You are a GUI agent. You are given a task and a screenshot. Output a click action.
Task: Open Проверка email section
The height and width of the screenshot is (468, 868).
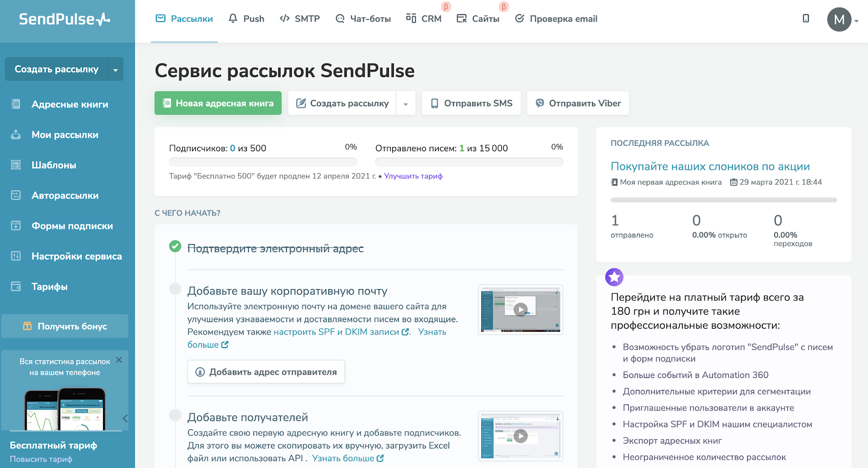coord(556,19)
